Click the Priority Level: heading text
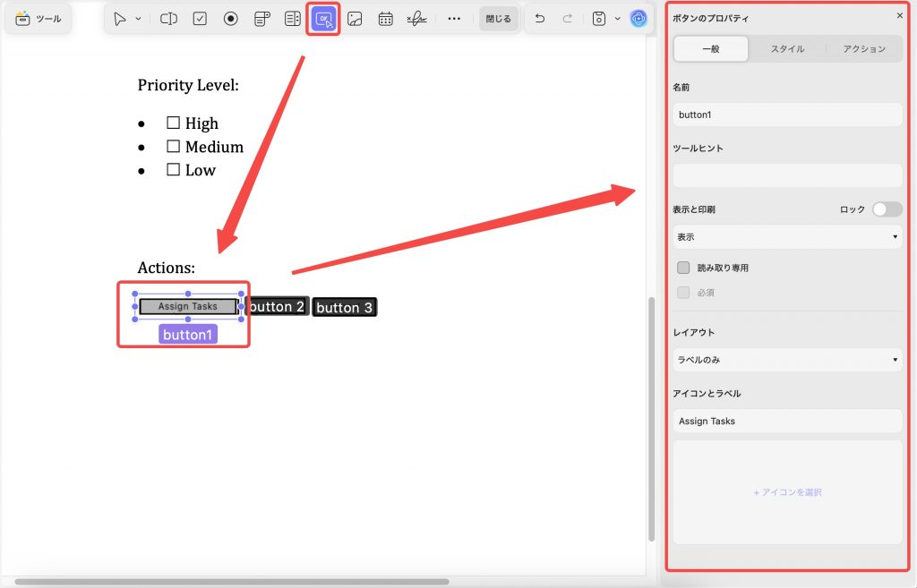 [188, 85]
